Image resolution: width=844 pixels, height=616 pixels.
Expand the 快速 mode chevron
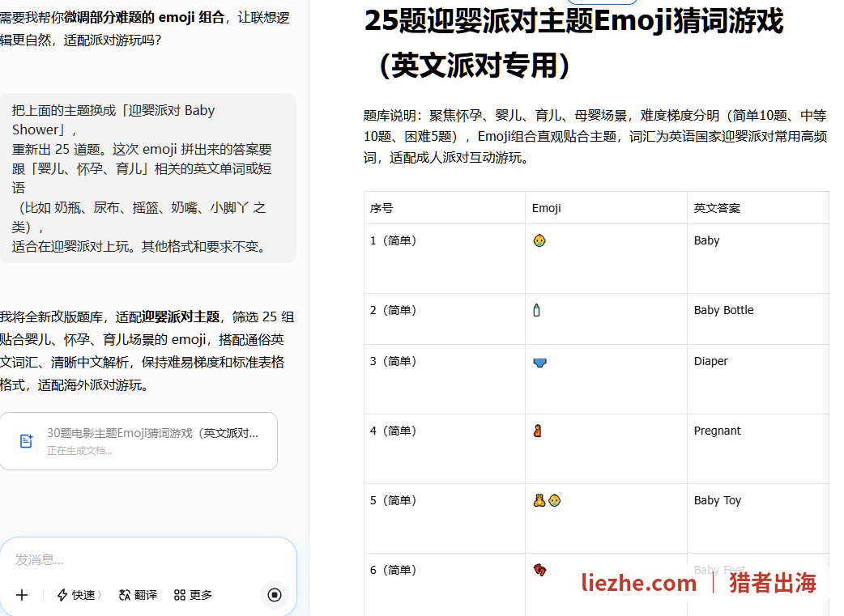point(100,595)
